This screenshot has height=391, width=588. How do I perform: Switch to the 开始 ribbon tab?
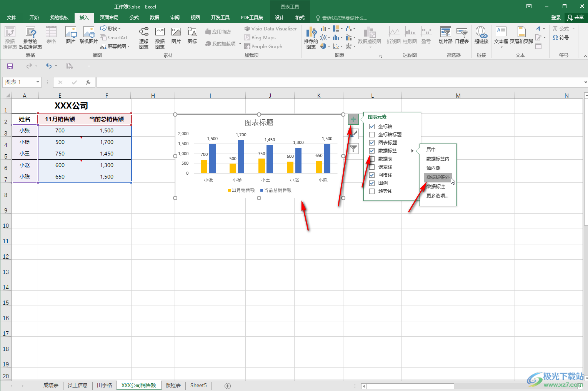click(x=34, y=17)
